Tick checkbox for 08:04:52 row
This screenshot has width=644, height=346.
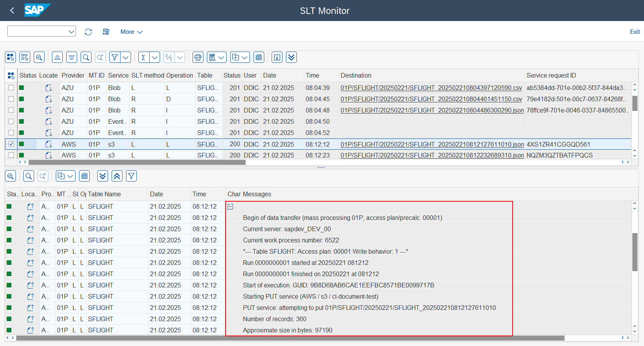(x=11, y=133)
